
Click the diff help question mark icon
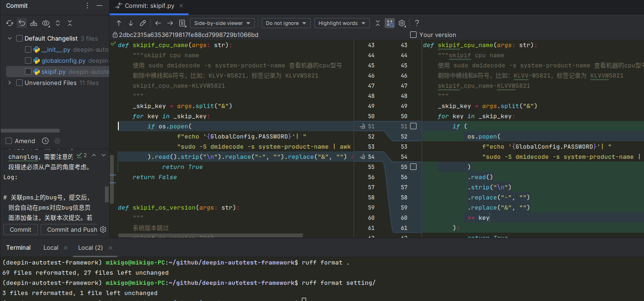coord(417,23)
